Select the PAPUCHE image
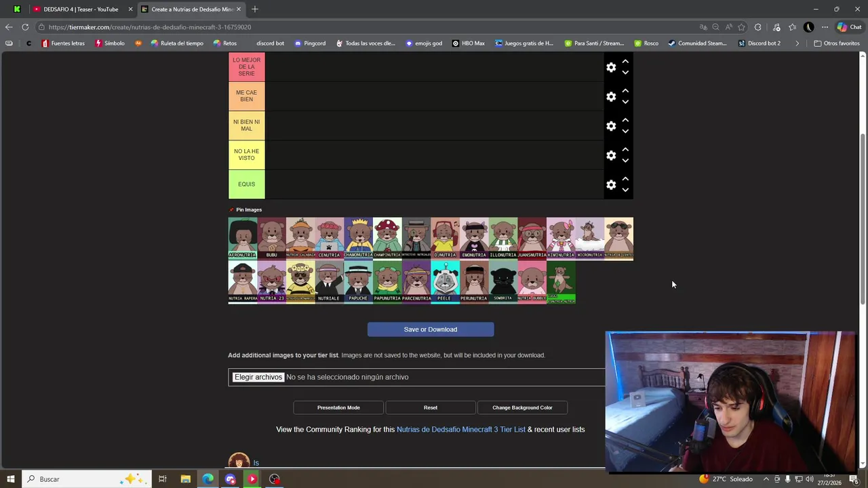Viewport: 868px width, 488px height. pos(358,282)
